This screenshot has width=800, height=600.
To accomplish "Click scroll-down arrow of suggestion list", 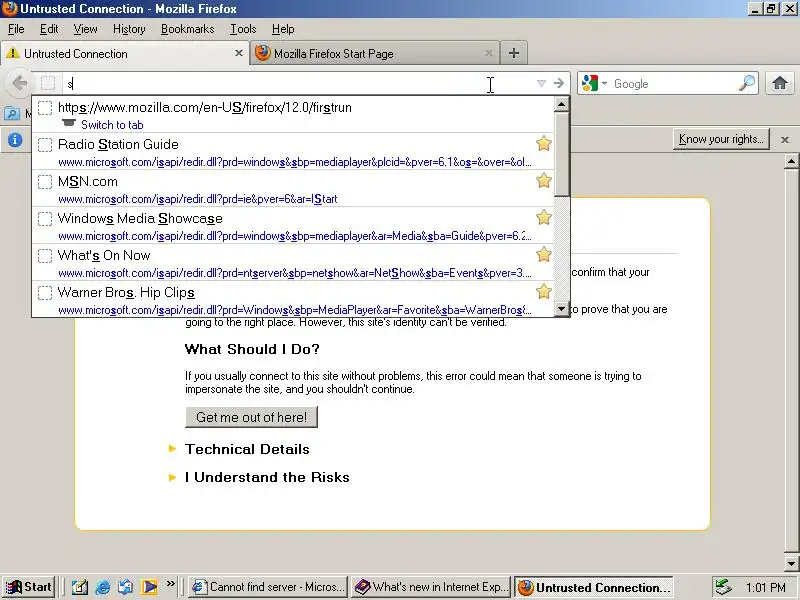I will tap(562, 309).
